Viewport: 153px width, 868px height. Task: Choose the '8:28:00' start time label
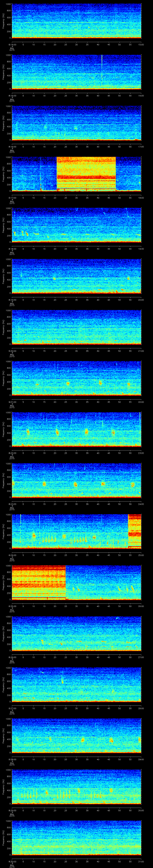[x=12, y=759]
